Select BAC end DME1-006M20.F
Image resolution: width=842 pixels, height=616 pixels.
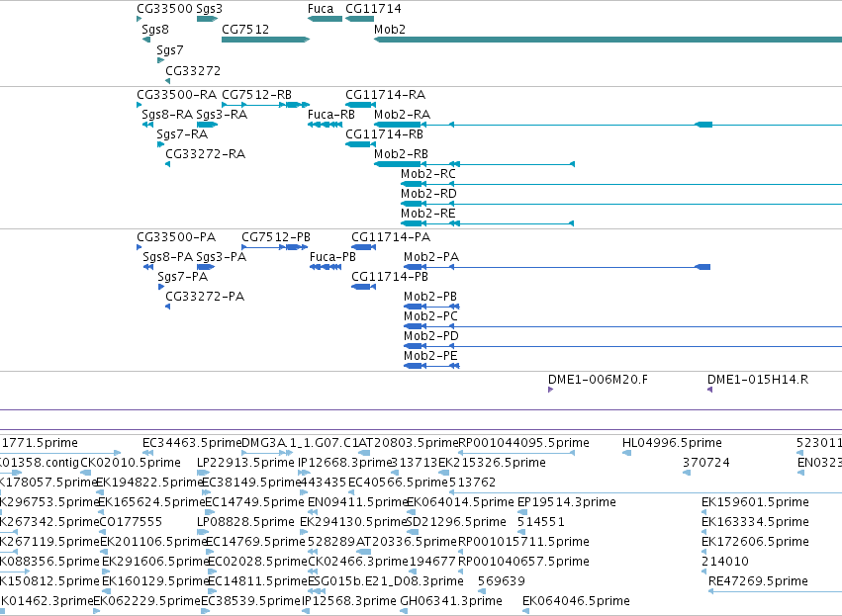[598, 381]
